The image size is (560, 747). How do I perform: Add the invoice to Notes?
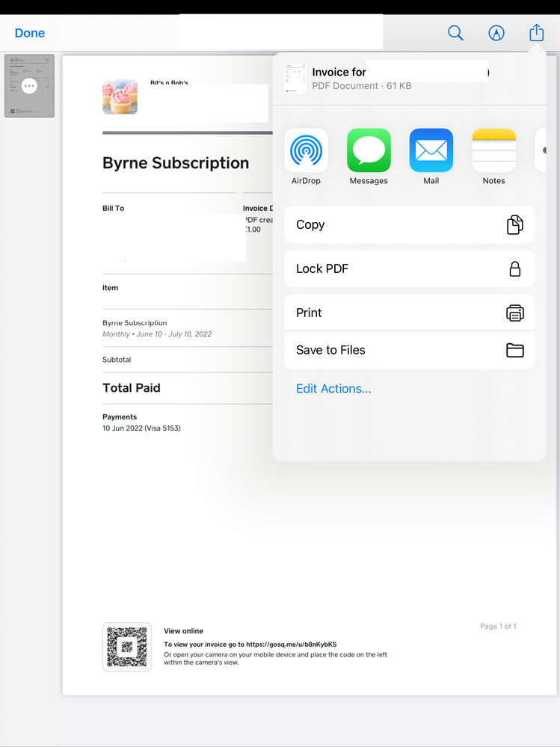[493, 150]
